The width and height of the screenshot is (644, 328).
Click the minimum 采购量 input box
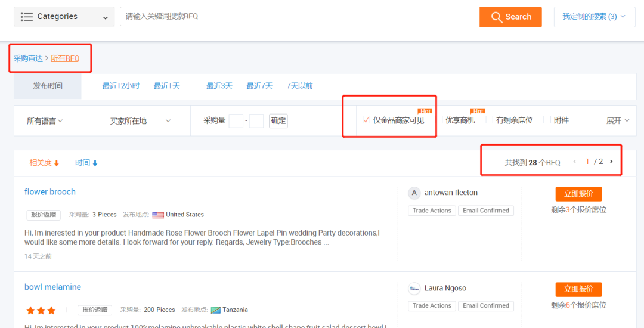(236, 121)
